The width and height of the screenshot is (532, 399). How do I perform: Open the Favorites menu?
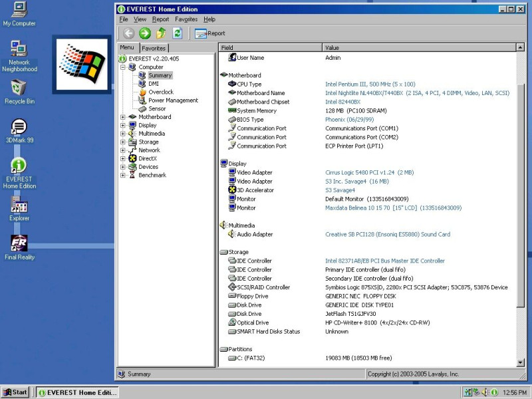tap(186, 19)
